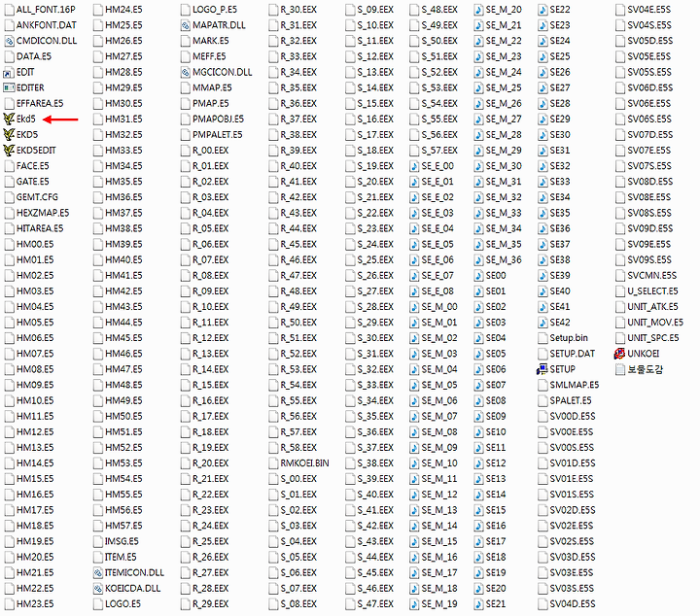Viewport: 700px width, 616px height.
Task: Click the RMKOEI.BIN file name
Action: point(304,463)
